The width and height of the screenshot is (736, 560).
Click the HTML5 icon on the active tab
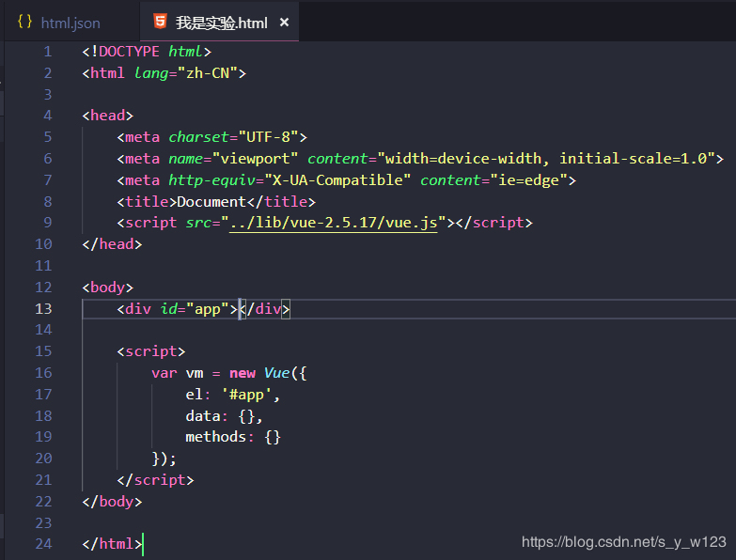tap(161, 23)
